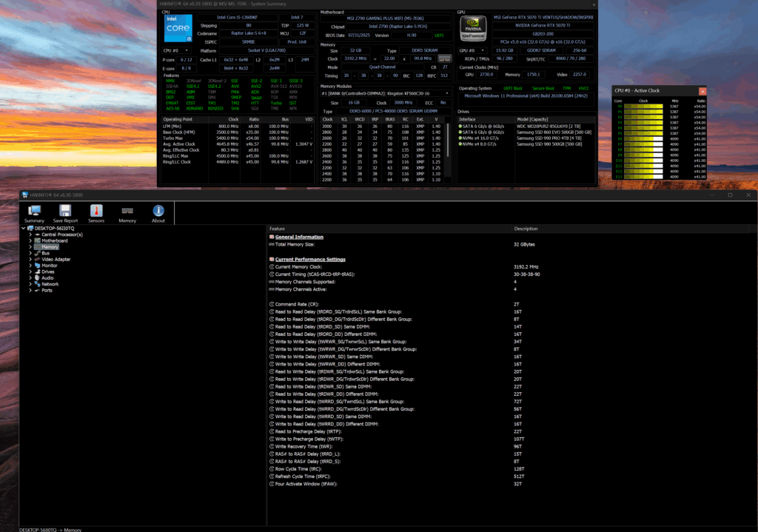Click the Network tree icon

click(x=37, y=284)
